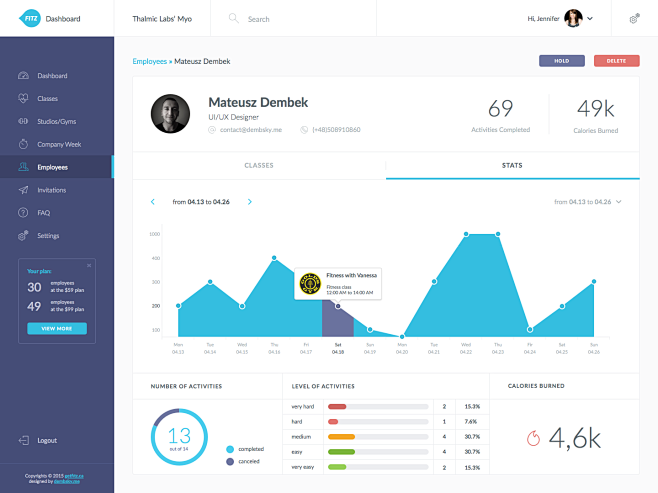The image size is (658, 493).
Task: Open Classes via heart icon in sidebar
Action: (22, 98)
